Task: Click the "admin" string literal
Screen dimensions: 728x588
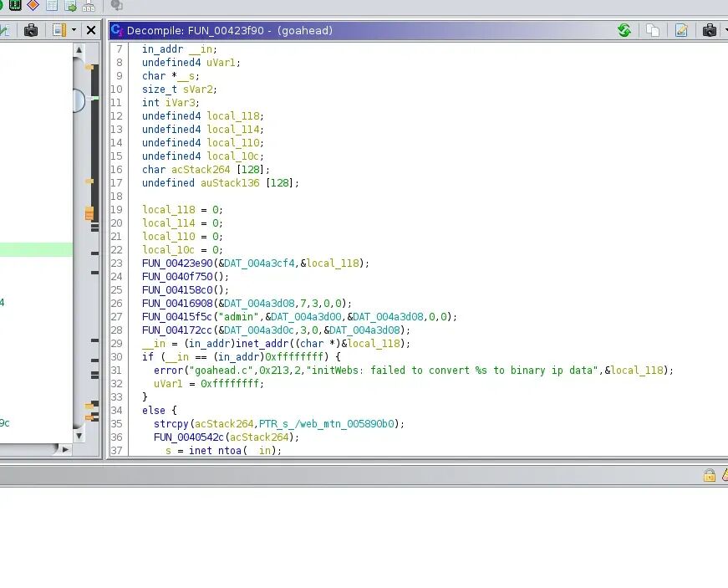Action: click(x=239, y=317)
